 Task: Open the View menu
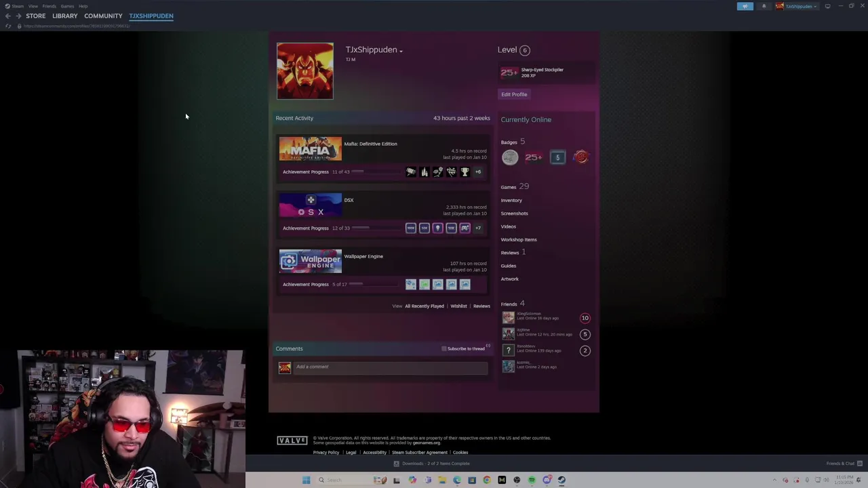point(33,6)
